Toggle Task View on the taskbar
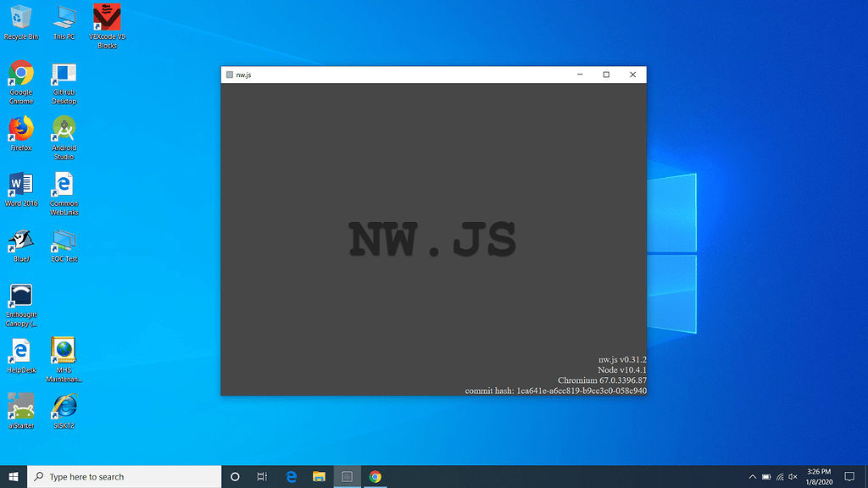This screenshot has height=488, width=868. (x=261, y=476)
